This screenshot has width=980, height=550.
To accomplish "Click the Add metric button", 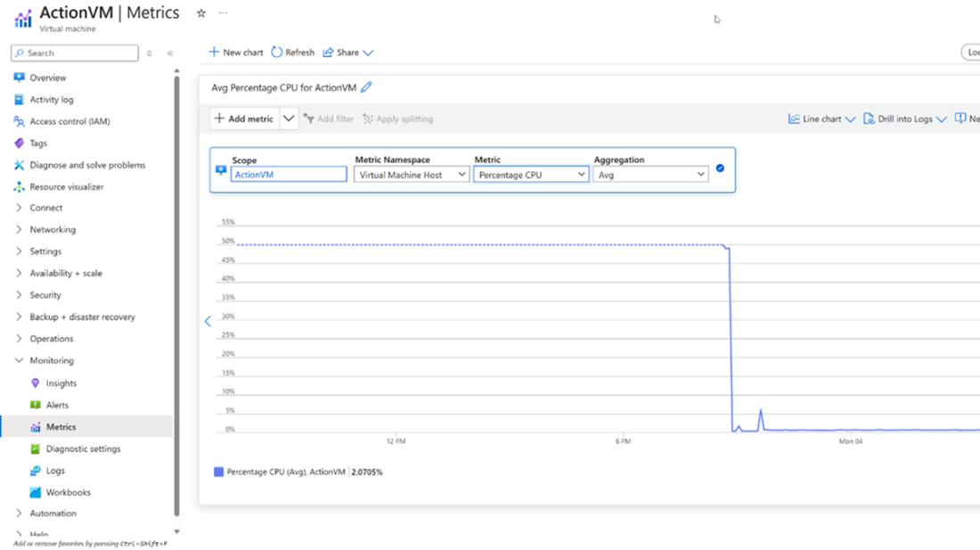I will click(x=244, y=119).
